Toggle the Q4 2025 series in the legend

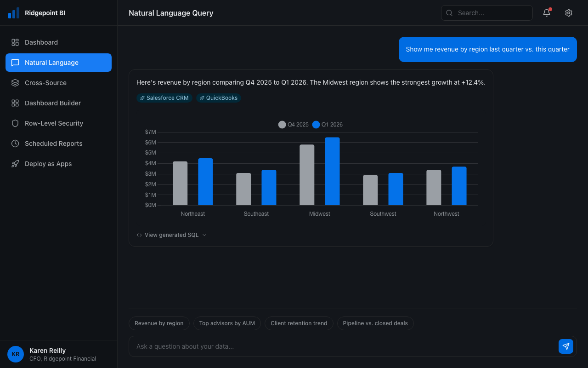coord(293,124)
